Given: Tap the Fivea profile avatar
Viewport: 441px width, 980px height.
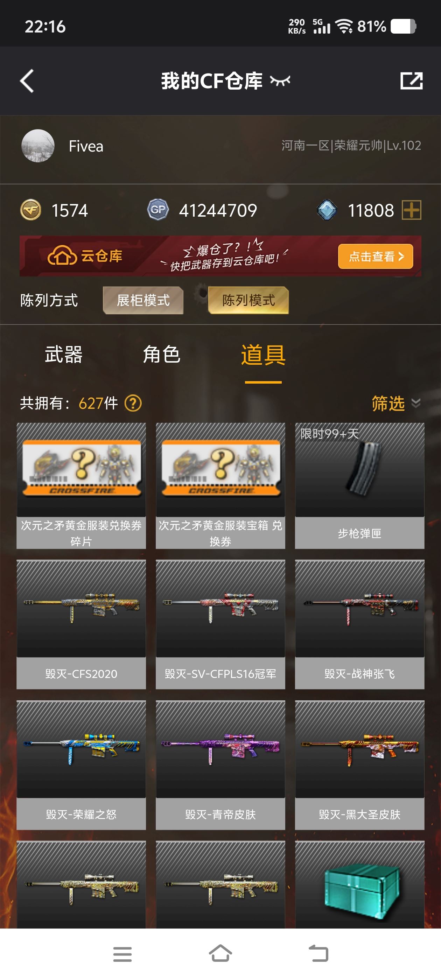Looking at the screenshot, I should coord(38,146).
